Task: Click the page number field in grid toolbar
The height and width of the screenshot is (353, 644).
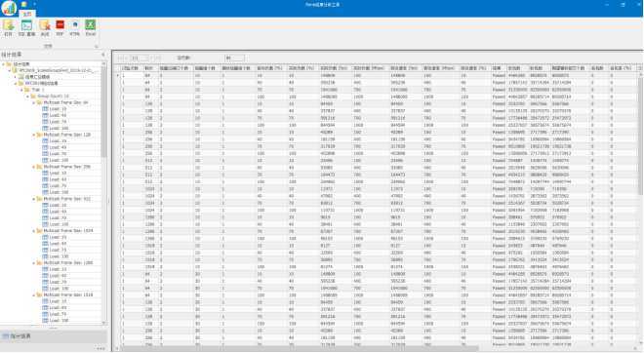Action: tap(140, 58)
